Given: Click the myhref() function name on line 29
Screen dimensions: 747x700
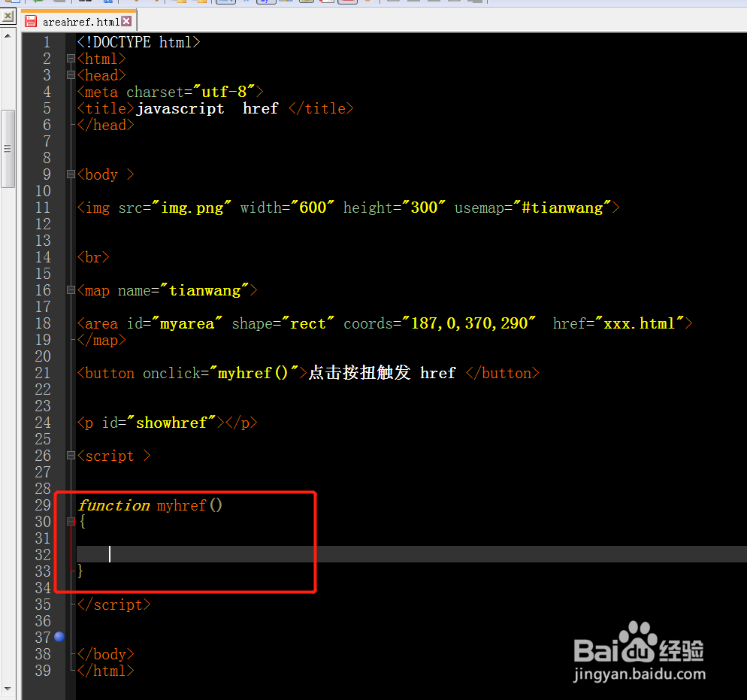Looking at the screenshot, I should 189,505.
